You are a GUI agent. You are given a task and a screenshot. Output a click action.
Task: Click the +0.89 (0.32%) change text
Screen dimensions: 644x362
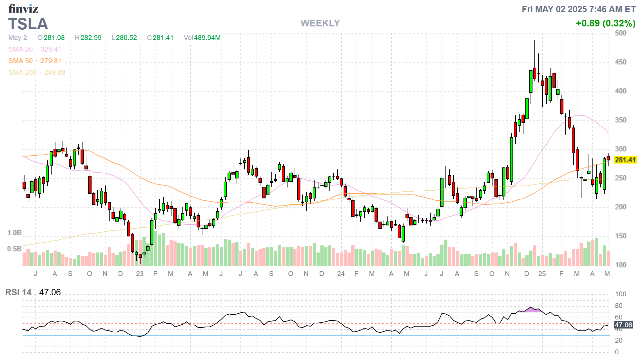605,23
